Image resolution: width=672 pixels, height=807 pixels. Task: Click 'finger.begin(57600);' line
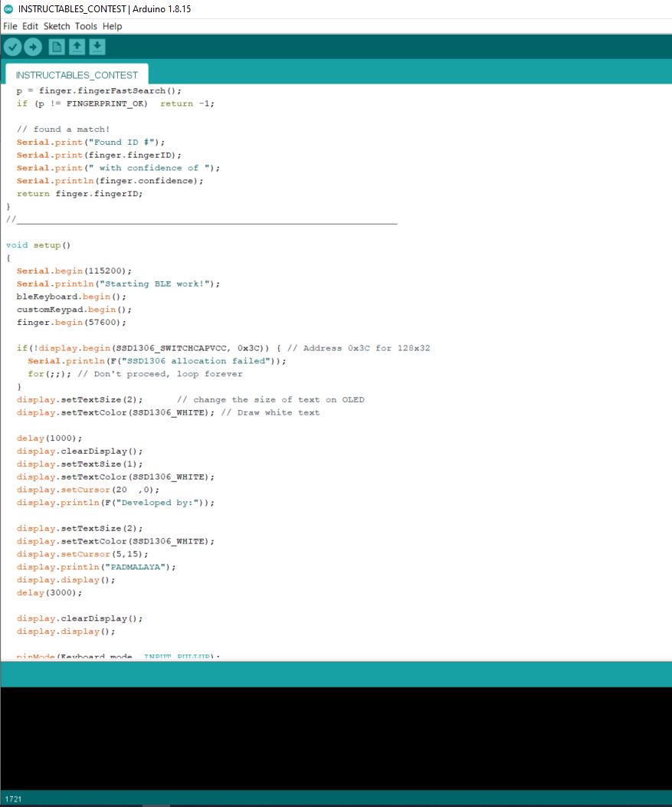click(71, 322)
